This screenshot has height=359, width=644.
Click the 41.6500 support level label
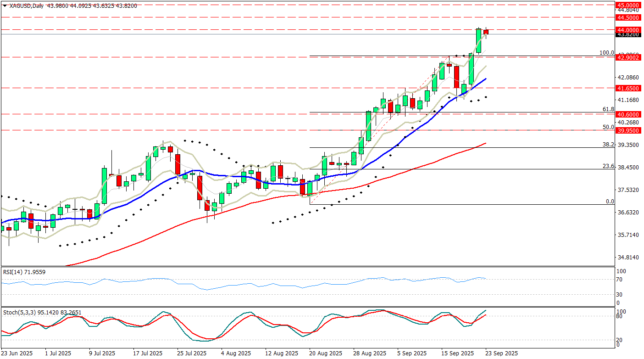coord(628,88)
